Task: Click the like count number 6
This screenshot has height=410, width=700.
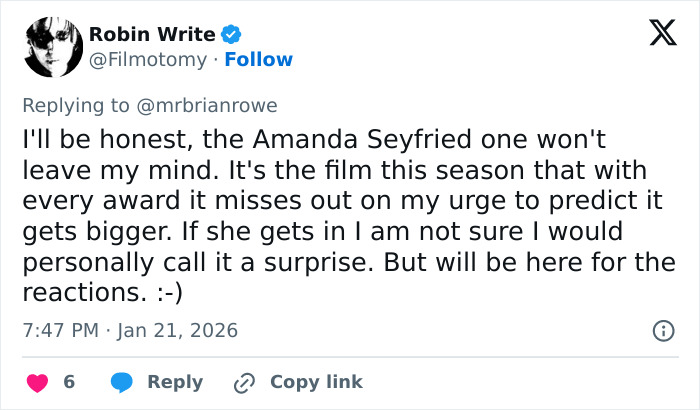Action: point(70,382)
